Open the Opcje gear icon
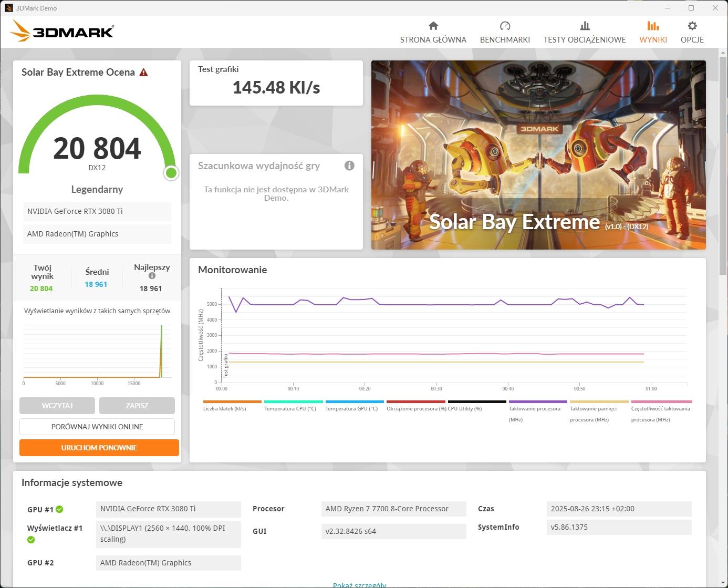The image size is (728, 588). pyautogui.click(x=692, y=26)
